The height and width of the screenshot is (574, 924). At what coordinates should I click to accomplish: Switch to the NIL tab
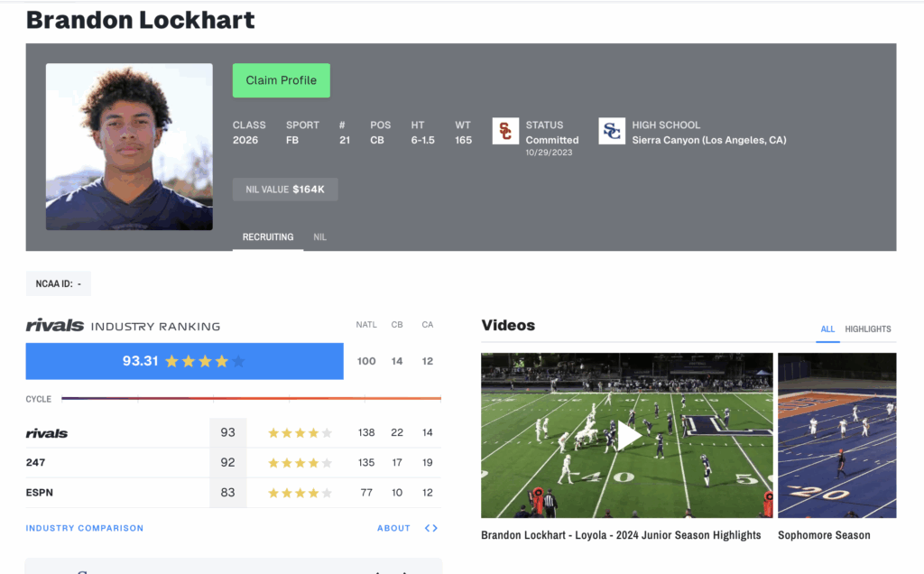[319, 237]
